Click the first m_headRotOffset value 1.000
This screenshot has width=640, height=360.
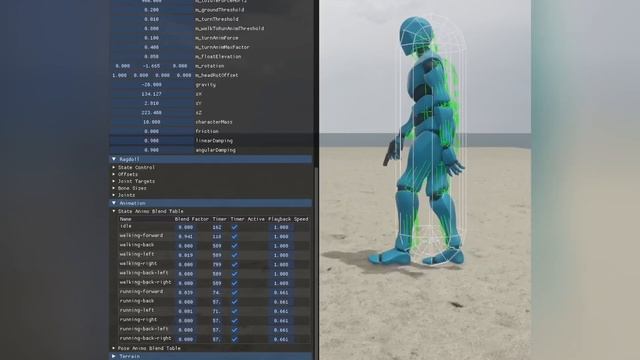(120, 76)
